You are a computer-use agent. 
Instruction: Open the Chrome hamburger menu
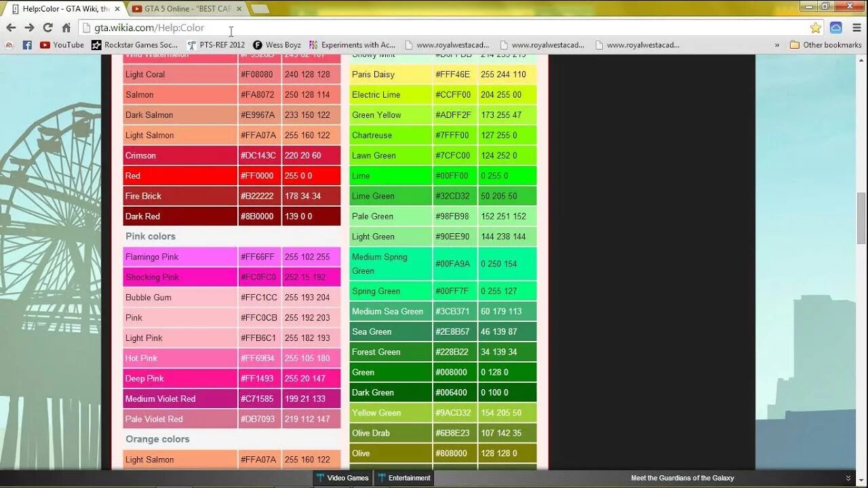855,28
